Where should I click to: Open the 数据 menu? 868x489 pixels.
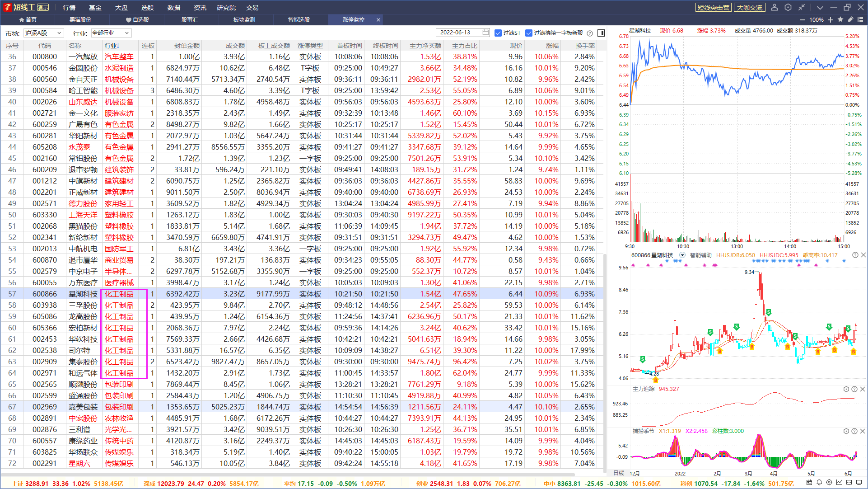[x=174, y=8]
